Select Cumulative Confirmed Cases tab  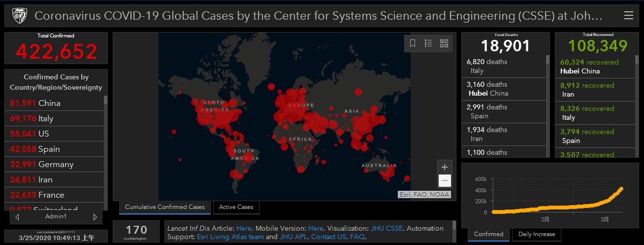(x=164, y=207)
